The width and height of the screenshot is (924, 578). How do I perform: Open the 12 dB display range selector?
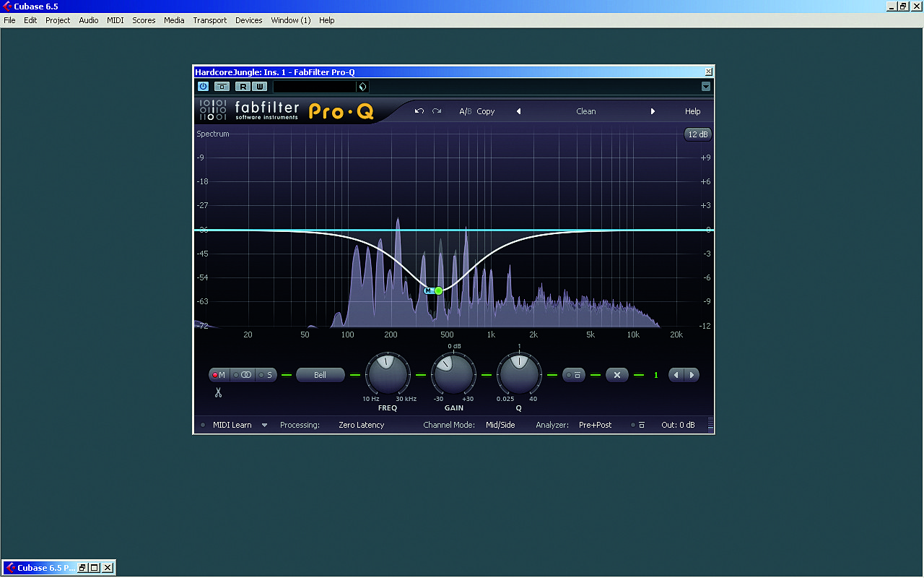(698, 134)
